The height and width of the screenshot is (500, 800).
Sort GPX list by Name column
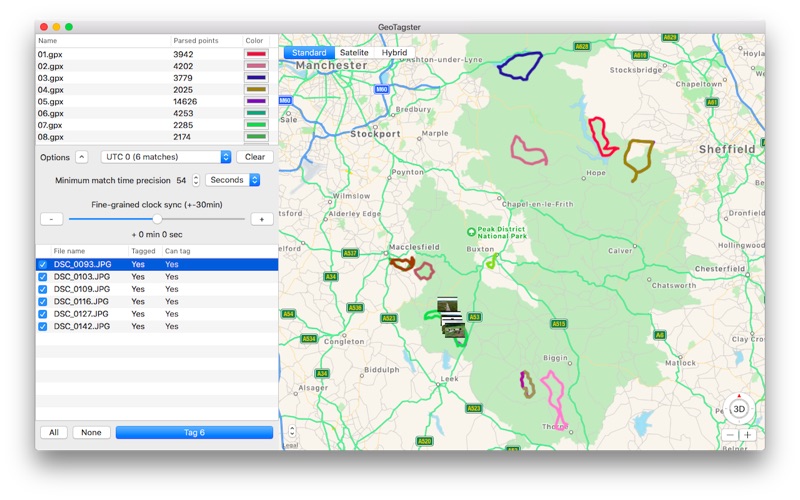(103, 40)
